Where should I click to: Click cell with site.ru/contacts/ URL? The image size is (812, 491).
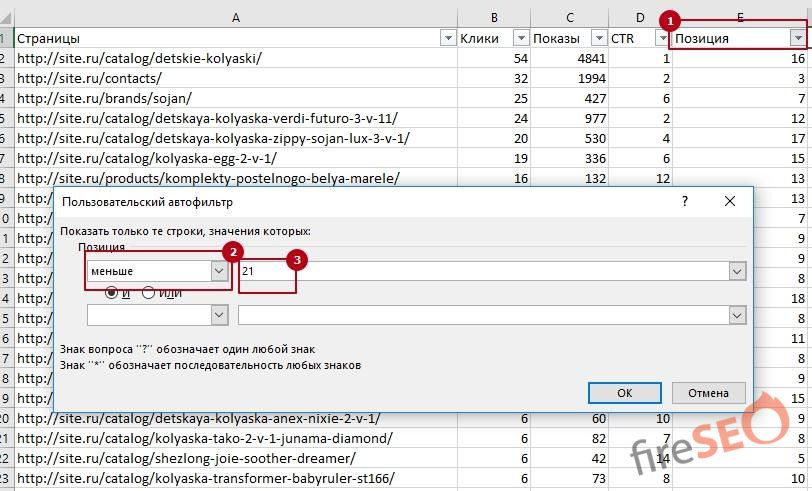[90, 78]
